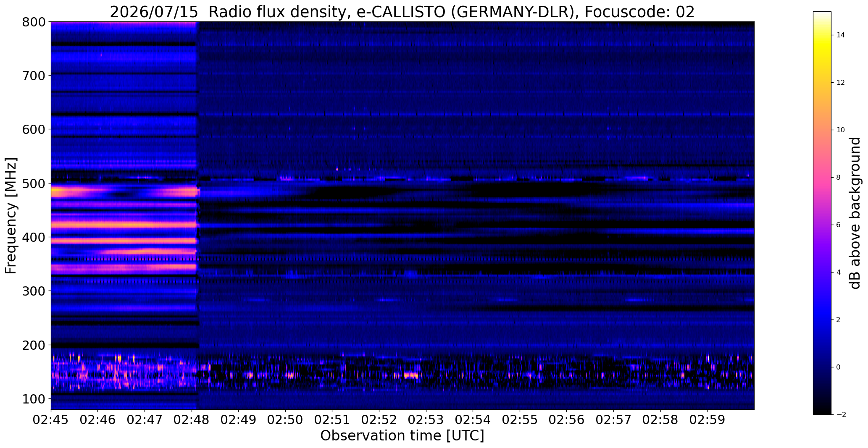
Task: Click the Observation time [UTC] axis title
Action: pos(402,436)
